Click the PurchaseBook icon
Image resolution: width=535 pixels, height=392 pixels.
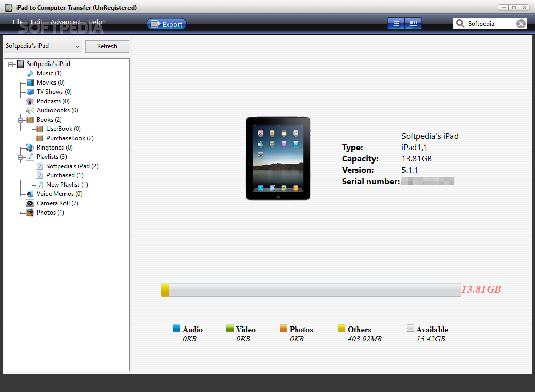coord(40,138)
